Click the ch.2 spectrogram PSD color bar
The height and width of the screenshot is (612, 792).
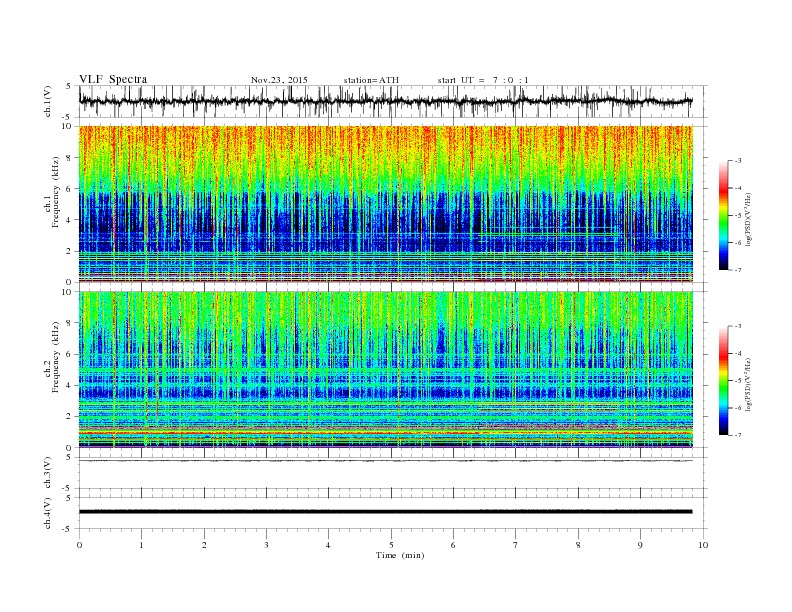[724, 380]
